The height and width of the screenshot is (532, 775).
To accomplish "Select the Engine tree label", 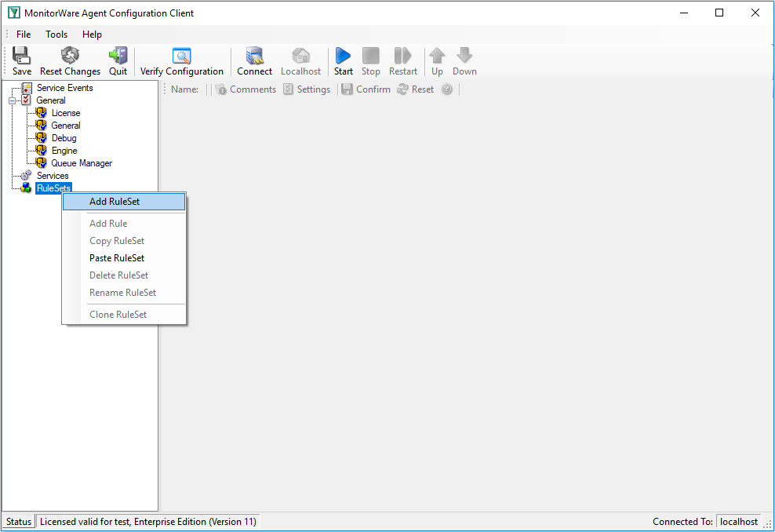I will coord(64,151).
